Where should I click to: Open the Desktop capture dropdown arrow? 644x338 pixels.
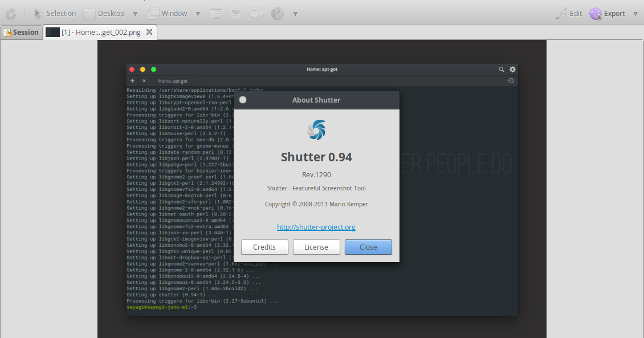pos(135,14)
